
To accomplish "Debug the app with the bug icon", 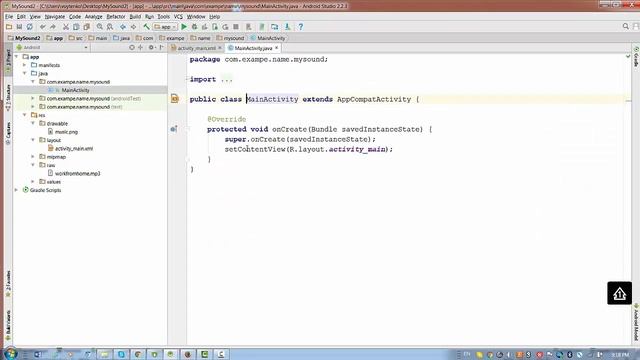I will click(x=195, y=27).
